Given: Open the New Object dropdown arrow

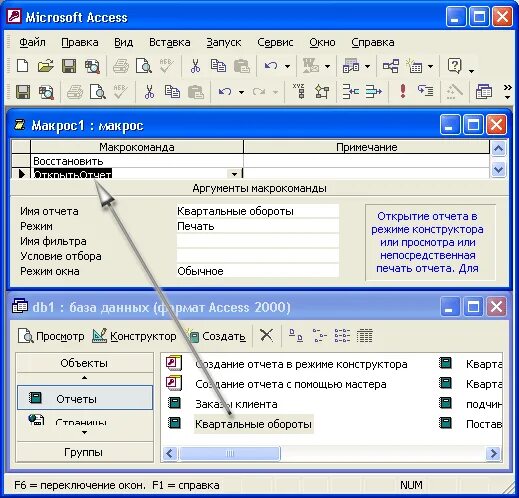Looking at the screenshot, I should (430, 66).
